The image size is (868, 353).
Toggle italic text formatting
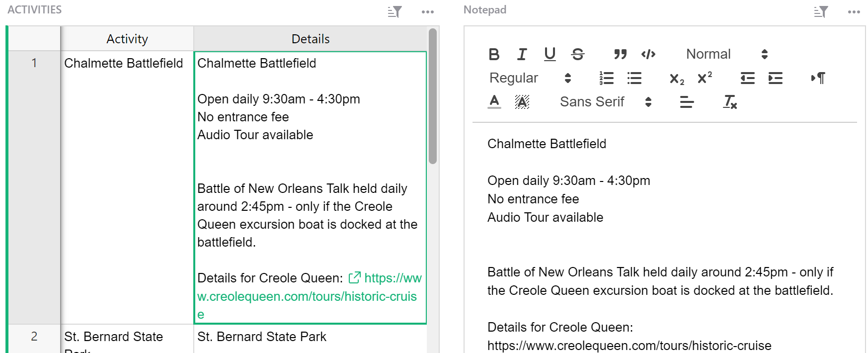coord(522,54)
